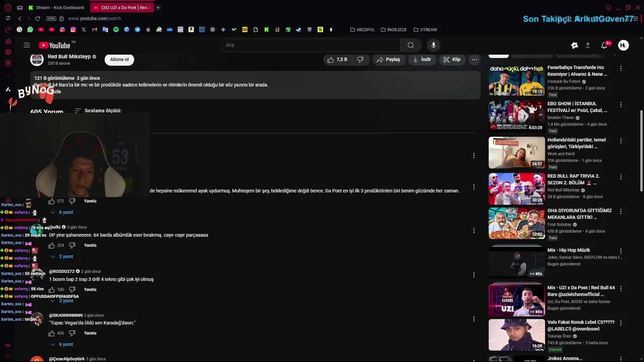The height and width of the screenshot is (362, 644).
Task: Open the Fenerbahçe Transferde Hız Kesmiyor video thumbnail
Action: (x=516, y=80)
